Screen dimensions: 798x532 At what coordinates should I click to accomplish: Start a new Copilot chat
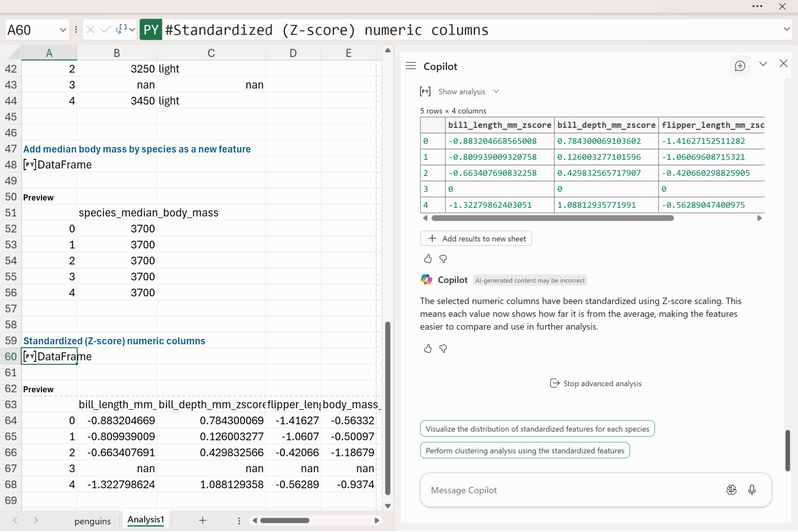tap(740, 66)
